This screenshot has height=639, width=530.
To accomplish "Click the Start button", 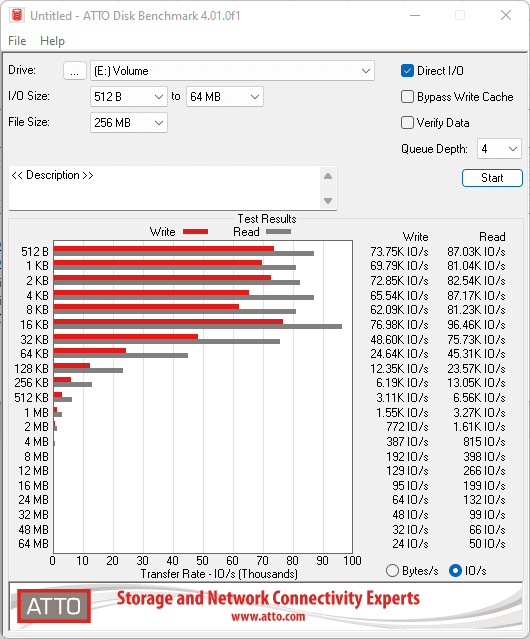I will (x=492, y=178).
